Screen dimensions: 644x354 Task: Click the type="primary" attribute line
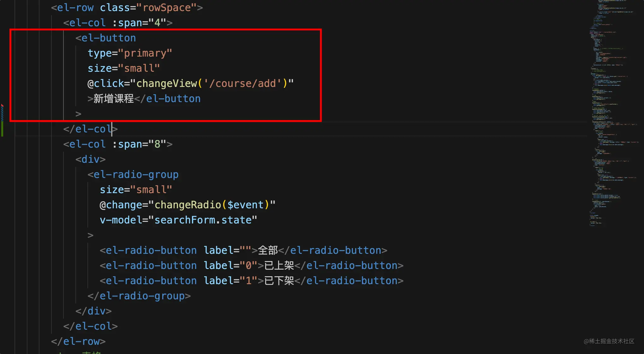click(x=130, y=53)
